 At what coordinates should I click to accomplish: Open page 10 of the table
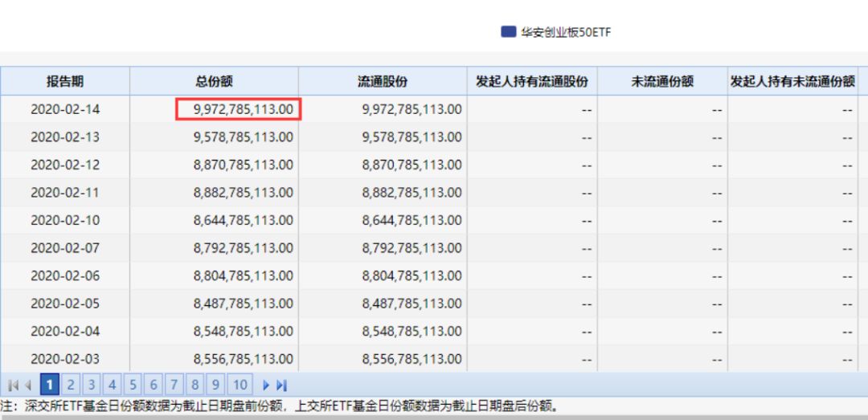(240, 384)
